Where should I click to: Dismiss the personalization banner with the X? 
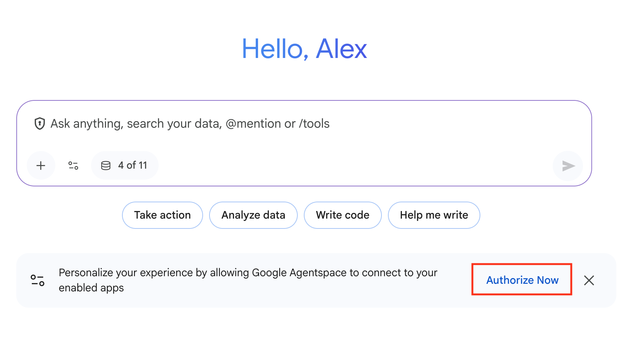pyautogui.click(x=589, y=280)
